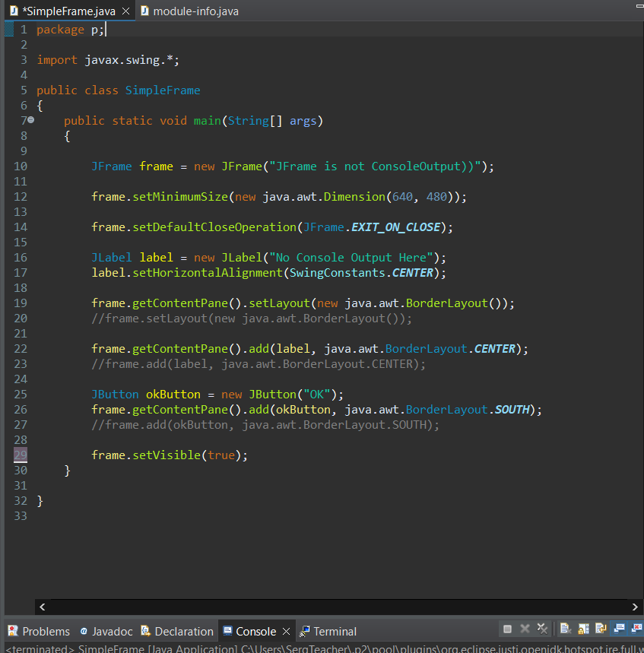Click the Terminal view icon
Image resolution: width=644 pixels, height=653 pixels.
[304, 632]
